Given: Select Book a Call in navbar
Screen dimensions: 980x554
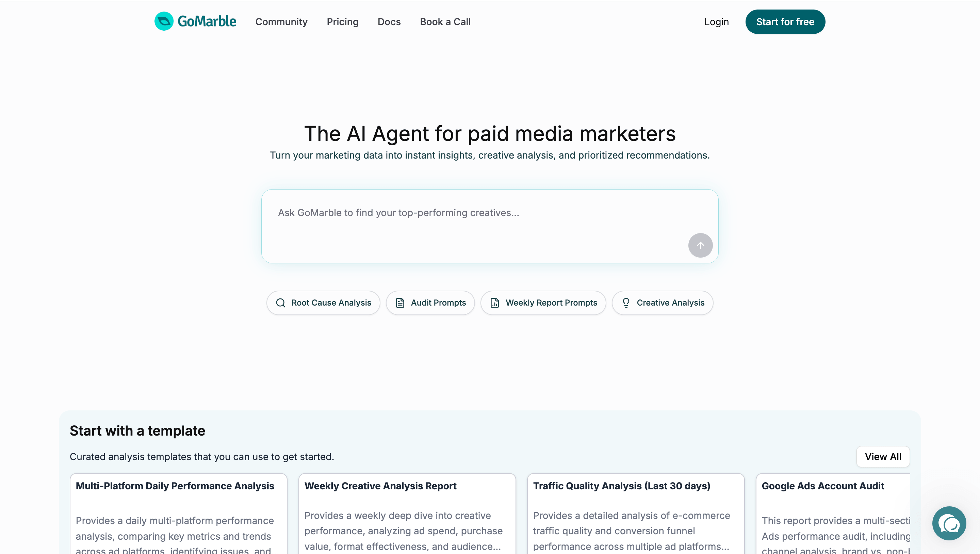Looking at the screenshot, I should click(x=445, y=22).
